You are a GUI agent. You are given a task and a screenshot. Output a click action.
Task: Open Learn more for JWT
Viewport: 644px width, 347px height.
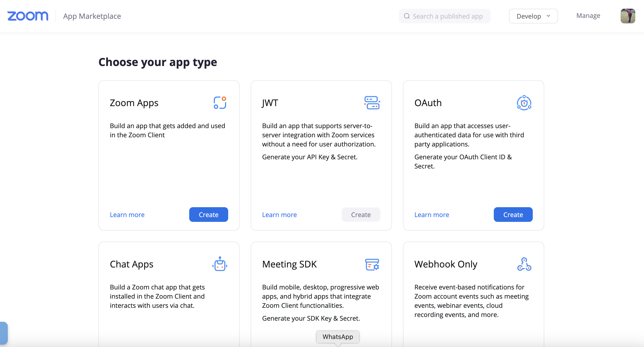[280, 215]
